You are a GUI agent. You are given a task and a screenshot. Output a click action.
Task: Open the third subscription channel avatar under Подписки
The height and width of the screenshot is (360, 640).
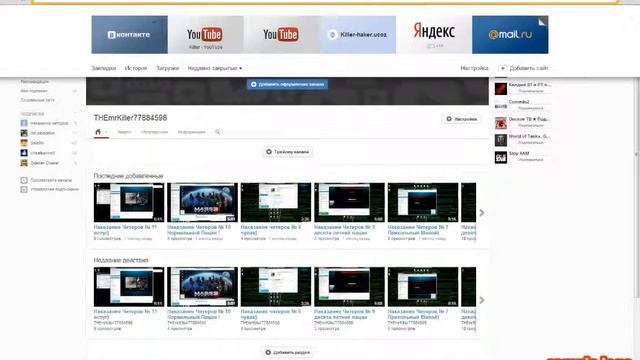point(24,143)
